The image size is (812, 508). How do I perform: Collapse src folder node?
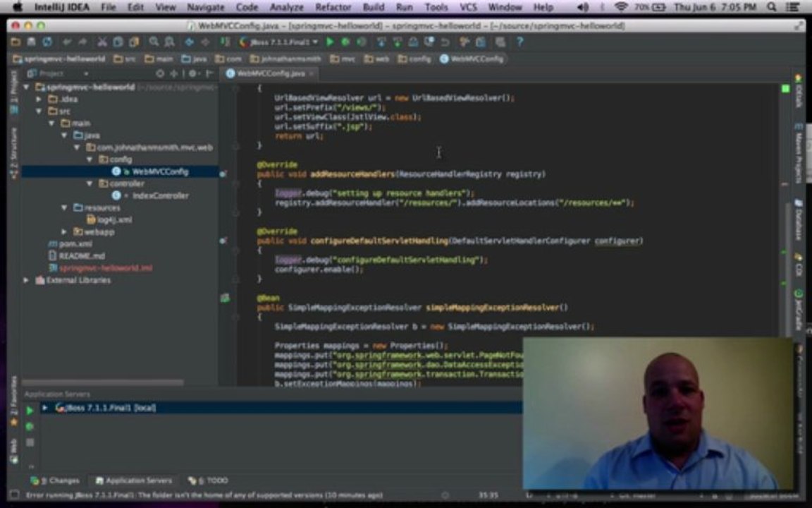click(39, 111)
